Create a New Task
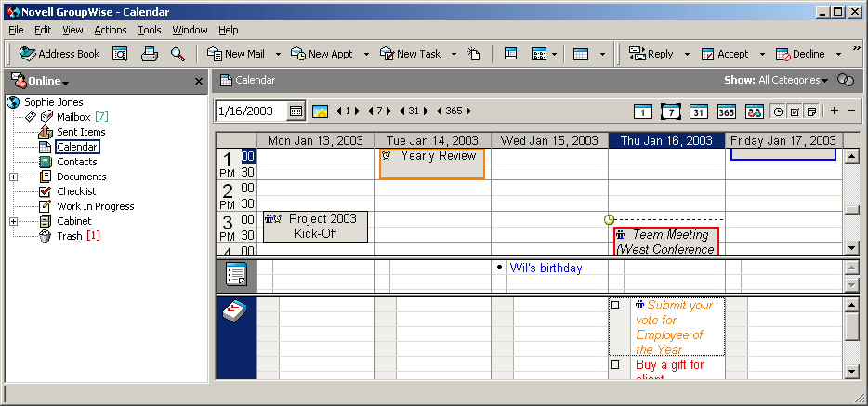 coord(410,54)
